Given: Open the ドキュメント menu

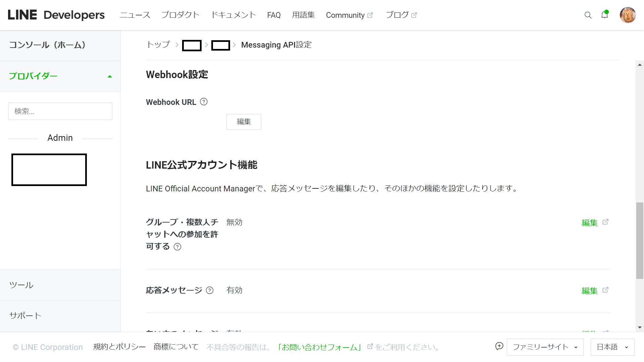Looking at the screenshot, I should (x=233, y=15).
